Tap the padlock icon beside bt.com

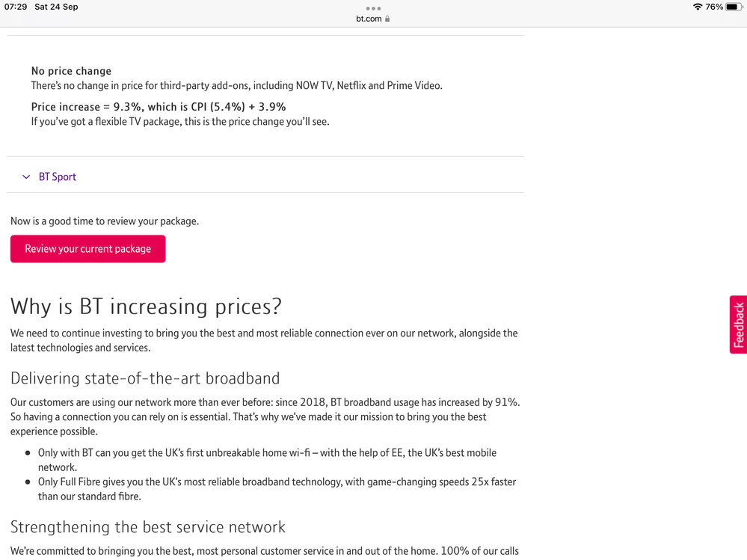tap(387, 19)
